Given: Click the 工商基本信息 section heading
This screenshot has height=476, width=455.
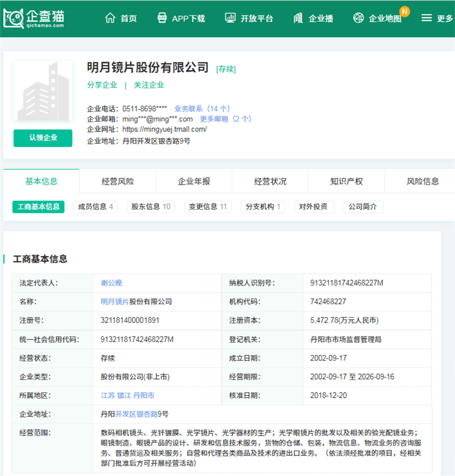Looking at the screenshot, I should (40, 259).
